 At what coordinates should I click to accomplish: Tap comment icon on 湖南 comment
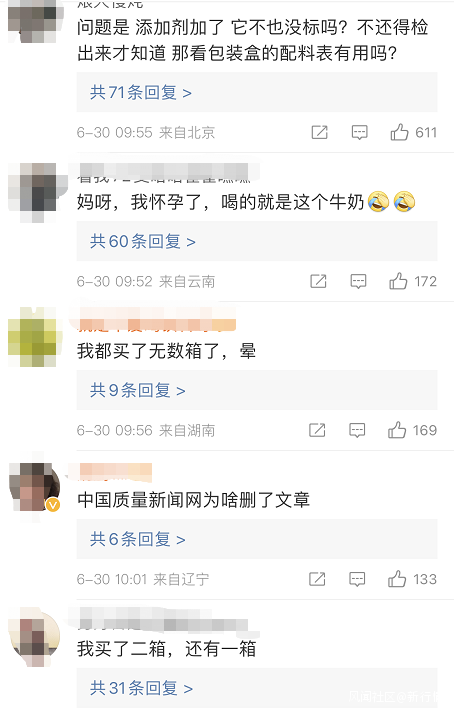coord(357,430)
